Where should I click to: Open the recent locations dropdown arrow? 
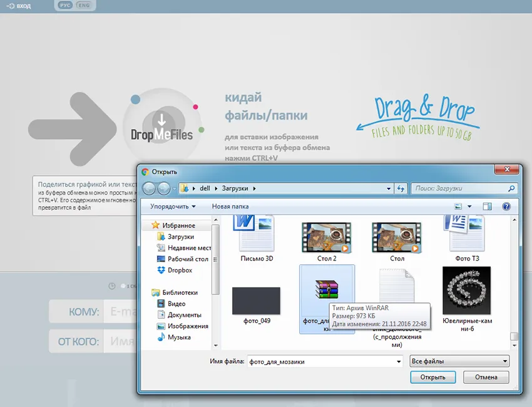coord(175,188)
